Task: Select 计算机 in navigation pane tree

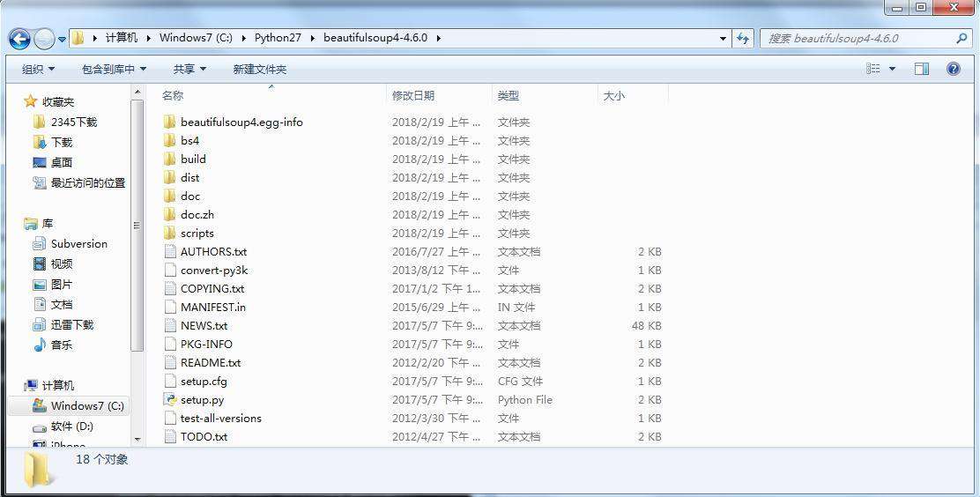Action: point(57,386)
